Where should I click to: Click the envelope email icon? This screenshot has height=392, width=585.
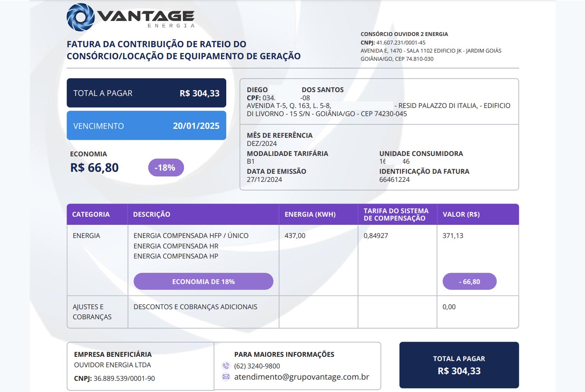[226, 377]
